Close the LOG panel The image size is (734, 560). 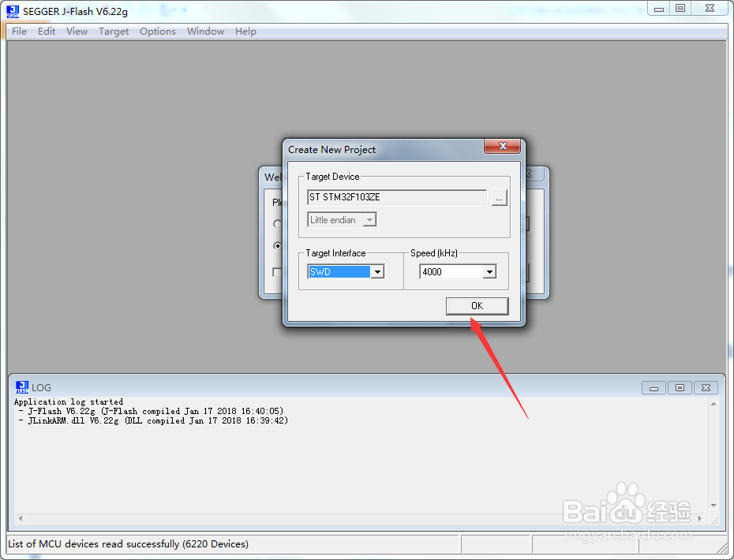(x=706, y=388)
